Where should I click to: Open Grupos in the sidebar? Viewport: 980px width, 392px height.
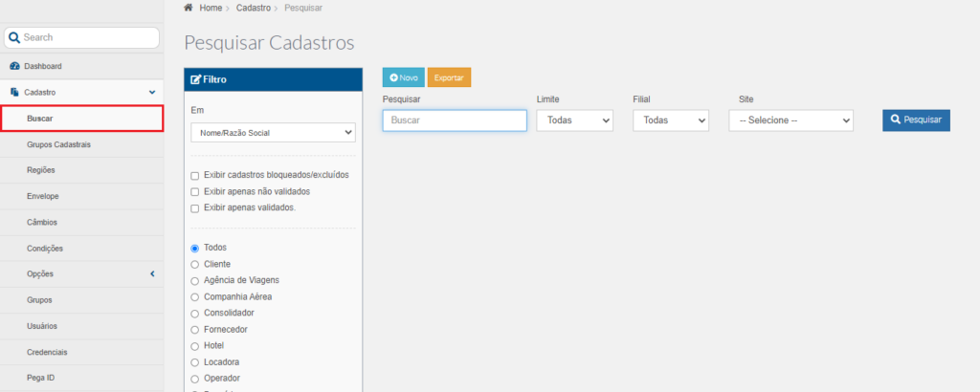(82, 300)
